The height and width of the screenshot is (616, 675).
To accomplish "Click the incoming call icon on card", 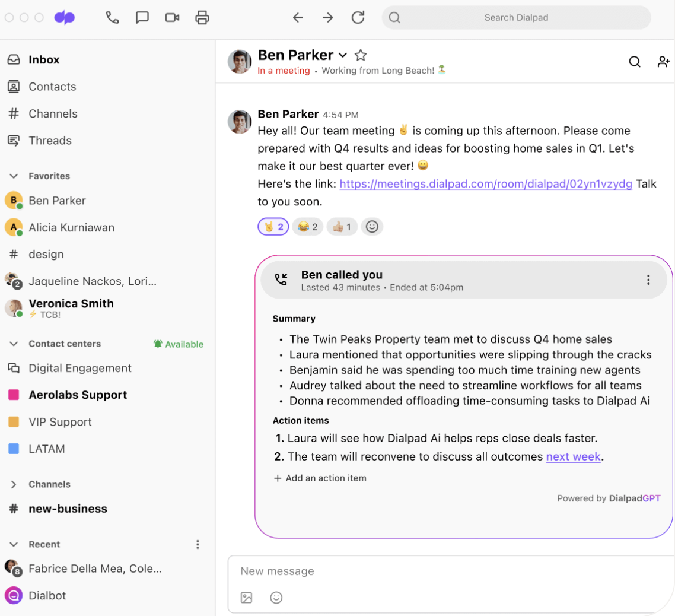I will (x=281, y=280).
